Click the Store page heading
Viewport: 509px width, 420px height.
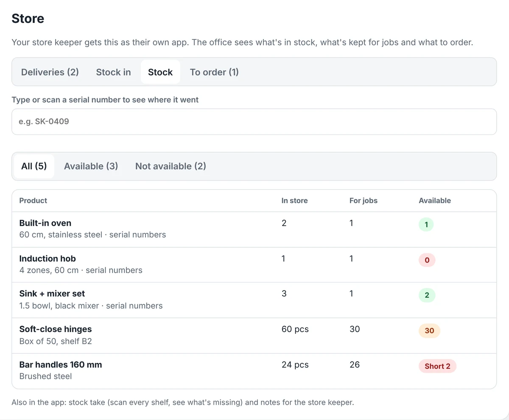[28, 19]
